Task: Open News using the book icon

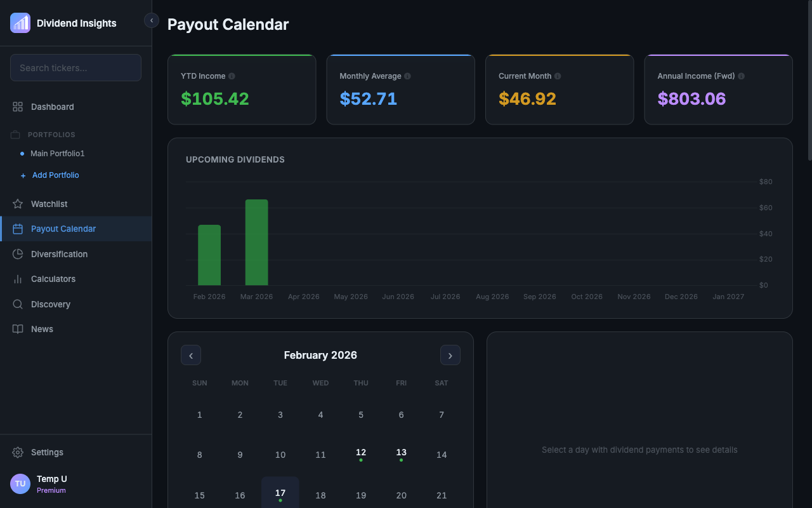Action: pyautogui.click(x=18, y=329)
